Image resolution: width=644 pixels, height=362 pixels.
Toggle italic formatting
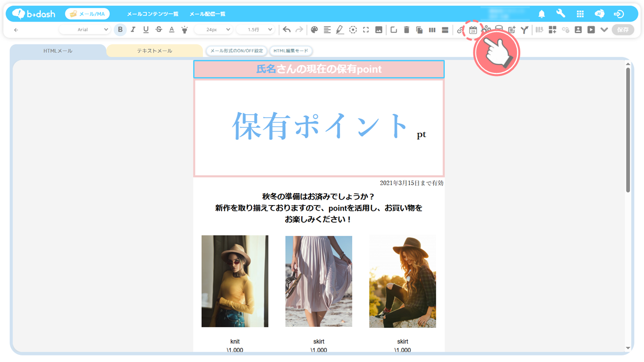point(133,30)
